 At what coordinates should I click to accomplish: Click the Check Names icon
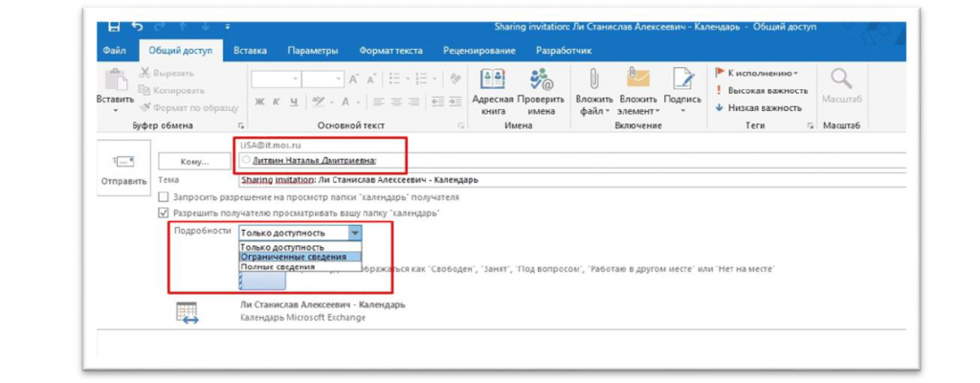click(x=542, y=81)
